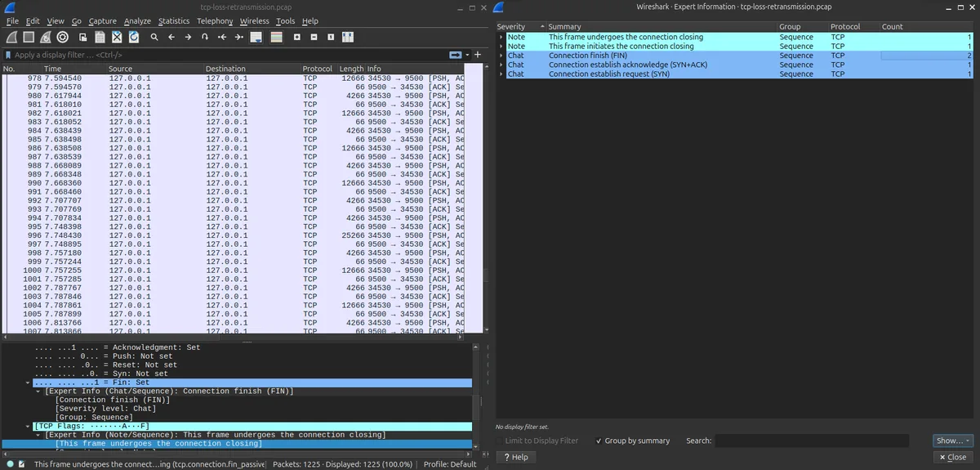Click expert information indicator in status bar

click(x=10, y=463)
